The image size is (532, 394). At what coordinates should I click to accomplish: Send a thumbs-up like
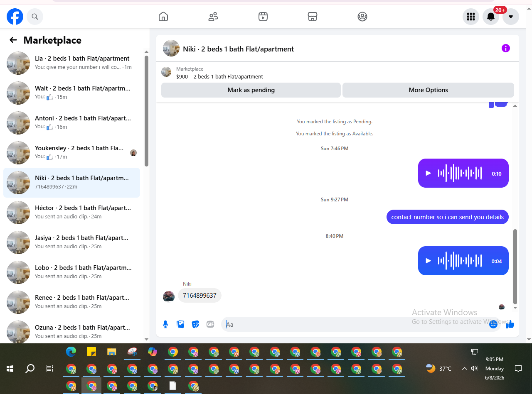coord(510,324)
